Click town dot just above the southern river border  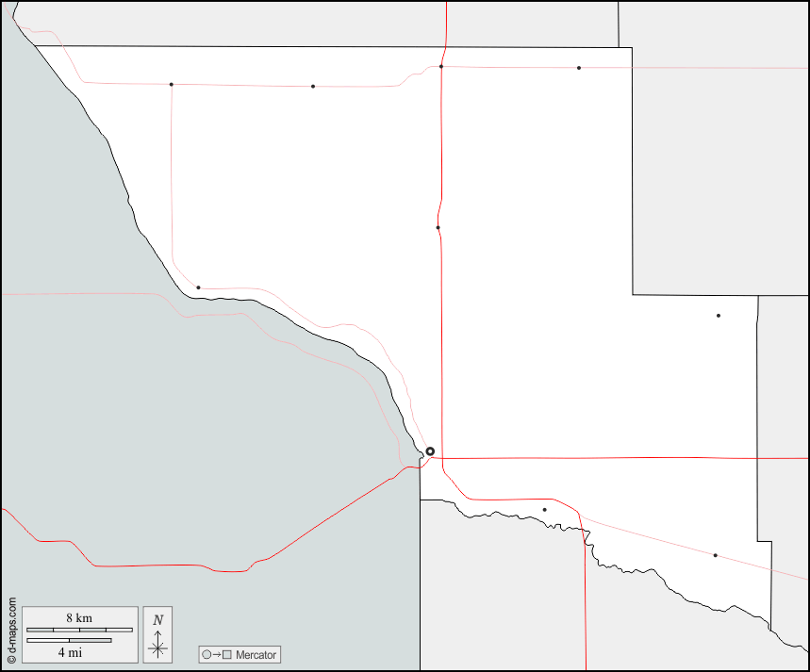pos(544,510)
